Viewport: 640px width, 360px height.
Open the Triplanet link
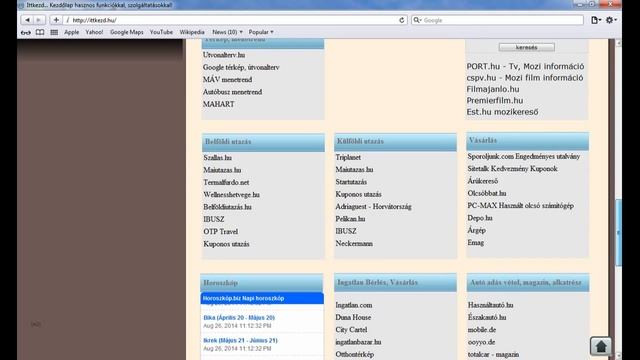[348, 157]
